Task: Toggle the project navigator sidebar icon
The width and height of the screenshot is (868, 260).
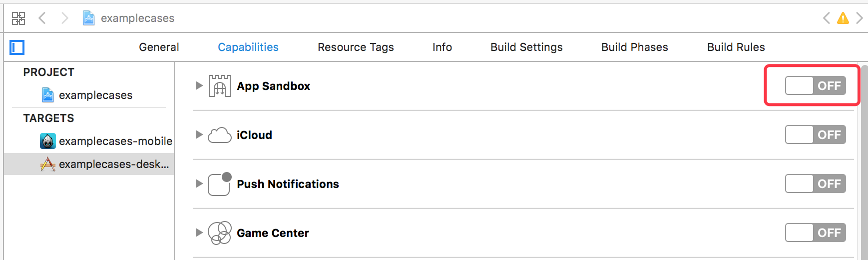Action: click(x=17, y=47)
